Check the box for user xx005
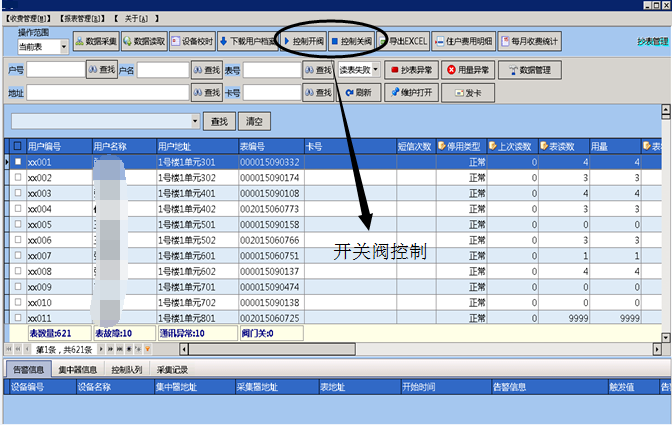672x425 pixels. pyautogui.click(x=18, y=224)
